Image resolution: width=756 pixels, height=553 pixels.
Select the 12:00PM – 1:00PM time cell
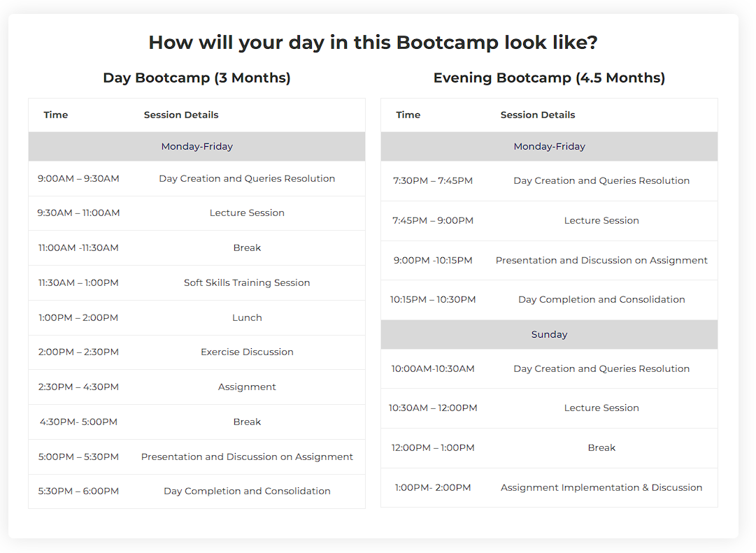[433, 448]
